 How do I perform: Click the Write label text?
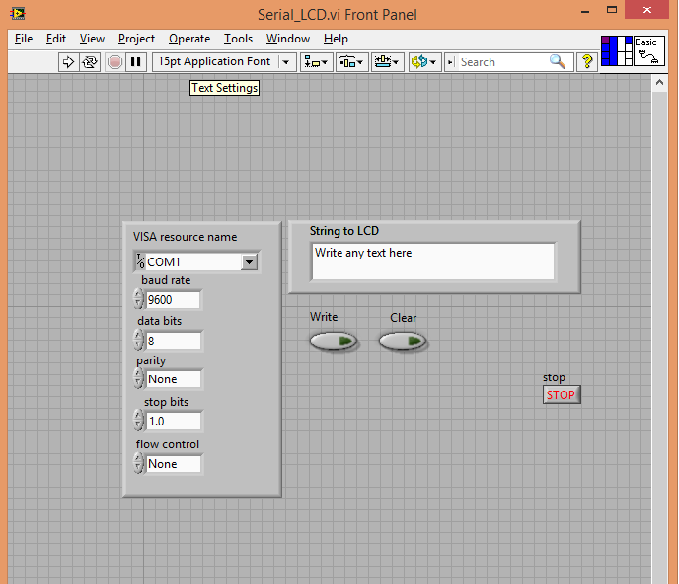[x=324, y=317]
